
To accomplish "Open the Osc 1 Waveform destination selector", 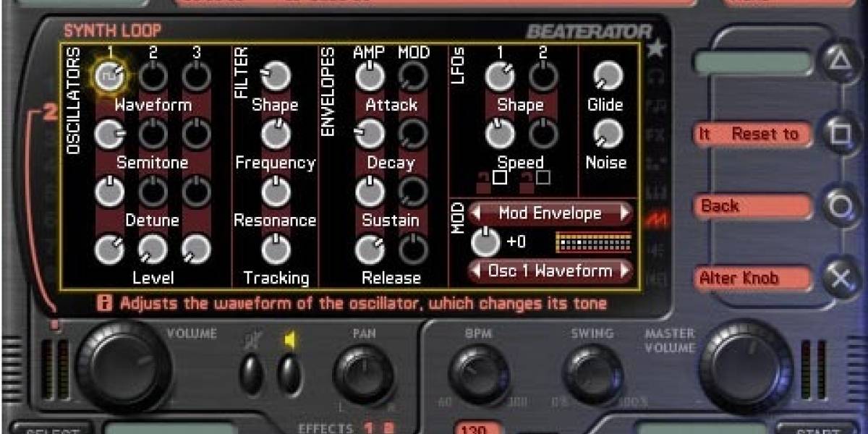I will [x=550, y=271].
